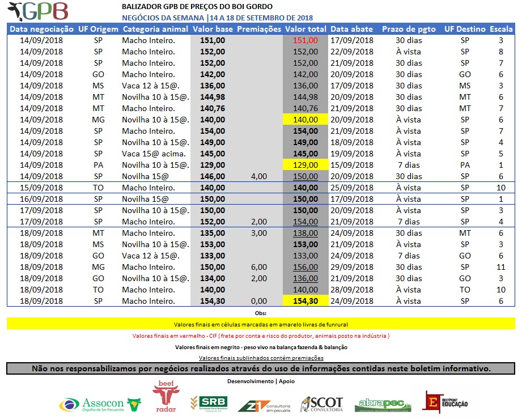Select the Beef Radar logo
This screenshot has height=420, width=522.
pos(166,396)
